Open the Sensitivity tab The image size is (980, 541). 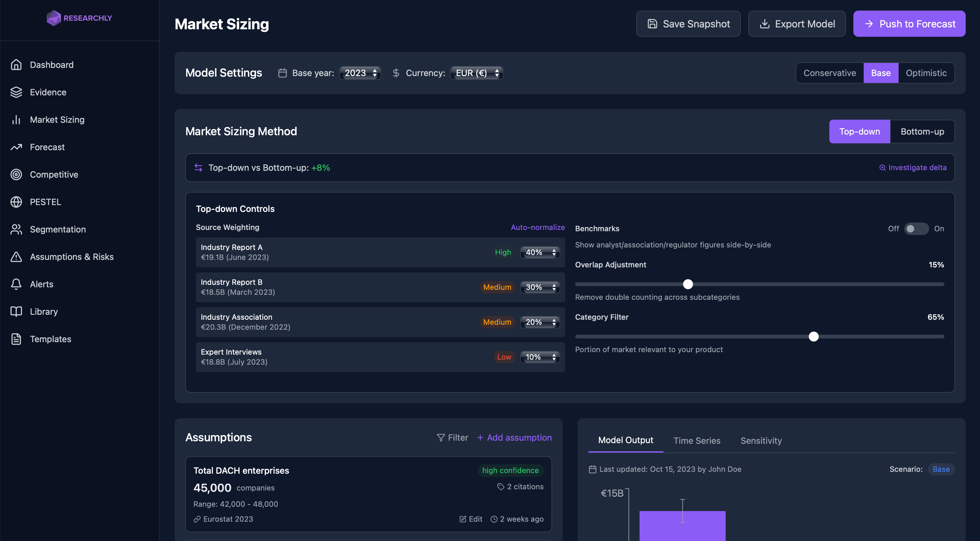761,441
